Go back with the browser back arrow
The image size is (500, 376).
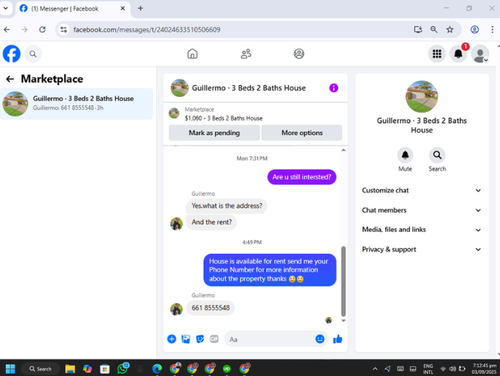tap(7, 30)
